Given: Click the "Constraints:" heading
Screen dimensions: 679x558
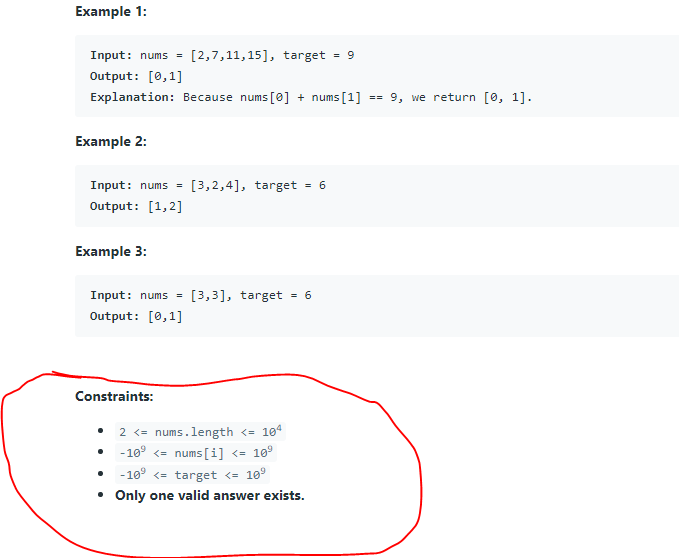Looking at the screenshot, I should point(114,396).
